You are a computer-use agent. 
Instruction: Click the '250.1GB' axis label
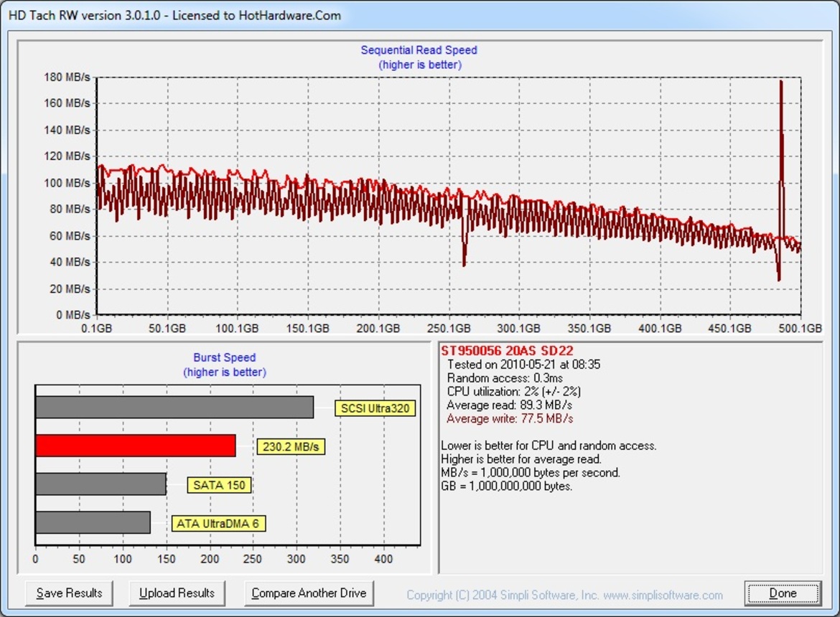449,329
